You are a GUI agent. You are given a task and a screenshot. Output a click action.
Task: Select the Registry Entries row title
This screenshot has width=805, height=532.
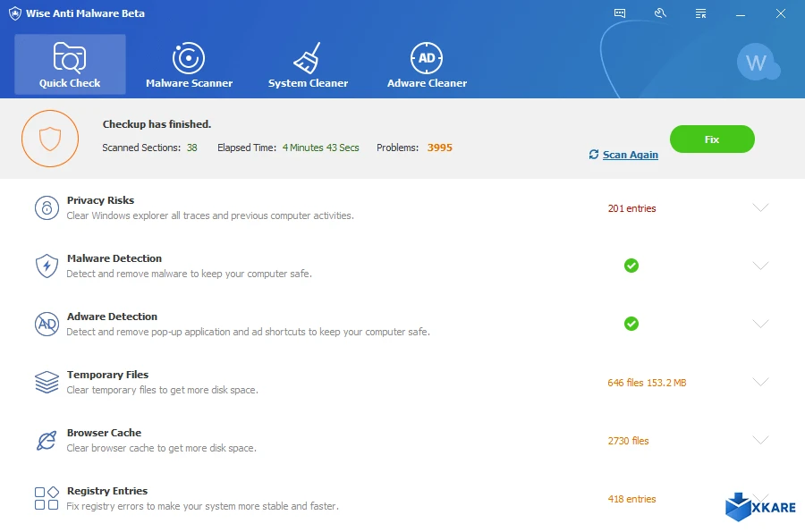[107, 491]
